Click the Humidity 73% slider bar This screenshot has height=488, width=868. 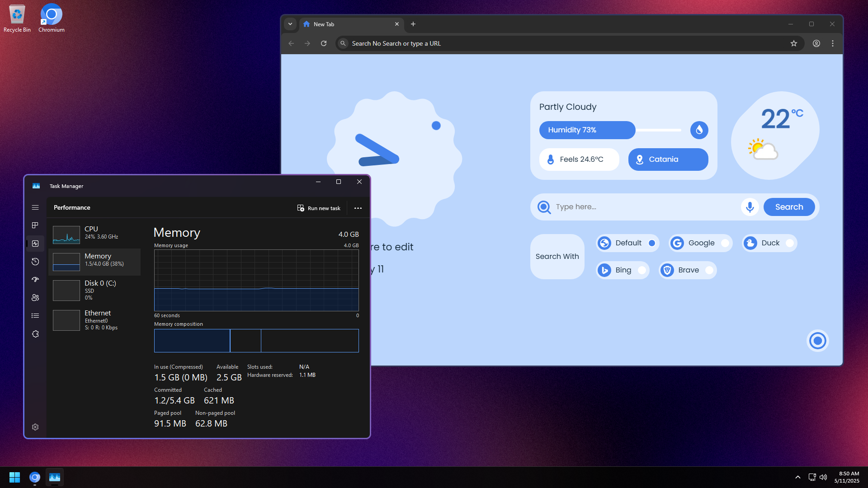point(587,130)
